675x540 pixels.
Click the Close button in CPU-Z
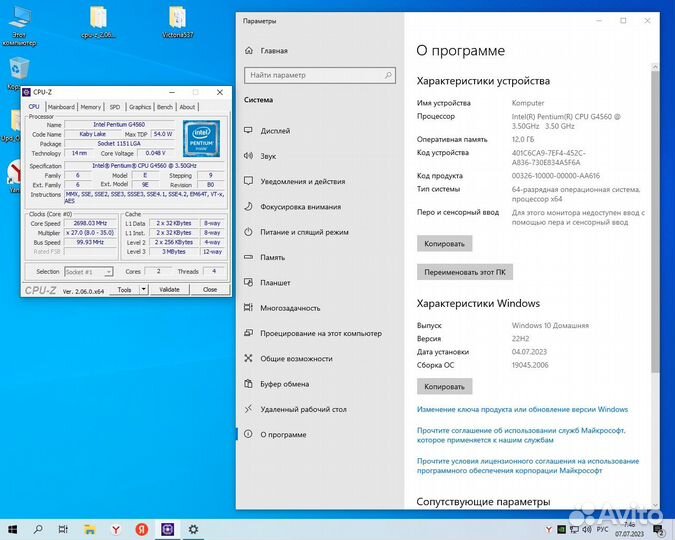[x=210, y=289]
